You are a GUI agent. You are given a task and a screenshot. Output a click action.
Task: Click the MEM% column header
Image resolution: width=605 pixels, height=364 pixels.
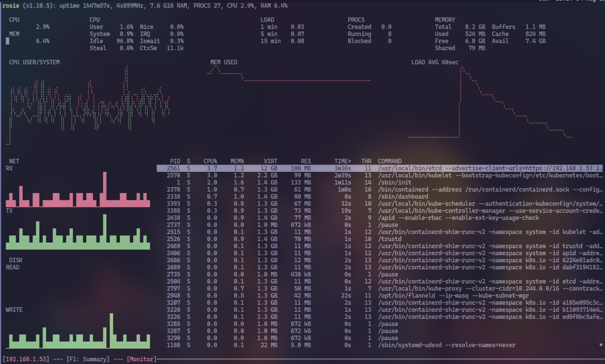(x=237, y=161)
